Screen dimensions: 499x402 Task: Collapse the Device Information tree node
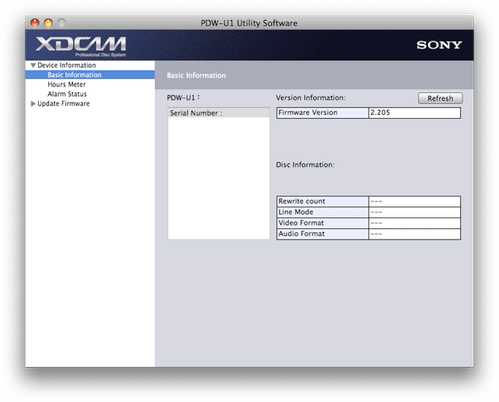click(33, 65)
